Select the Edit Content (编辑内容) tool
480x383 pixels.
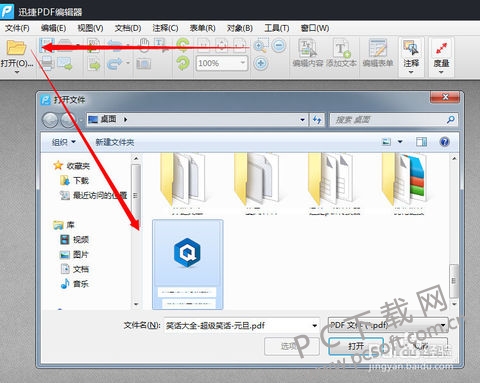[308, 53]
